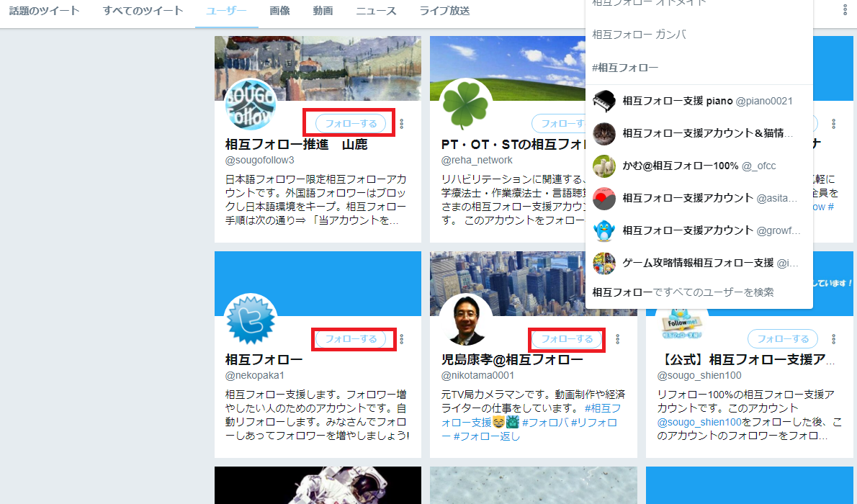The width and height of the screenshot is (857, 504).
Task: Select the ユーザー tab
Action: coord(226,11)
